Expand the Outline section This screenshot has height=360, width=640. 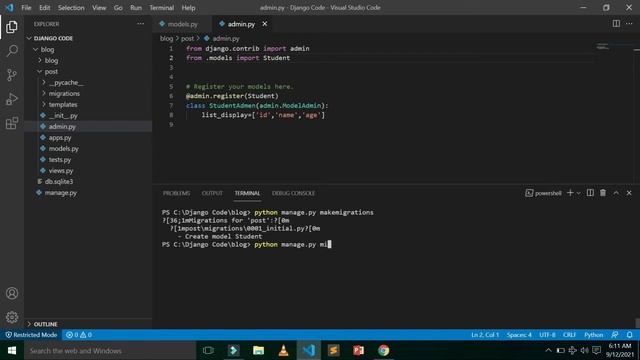pyautogui.click(x=88, y=324)
